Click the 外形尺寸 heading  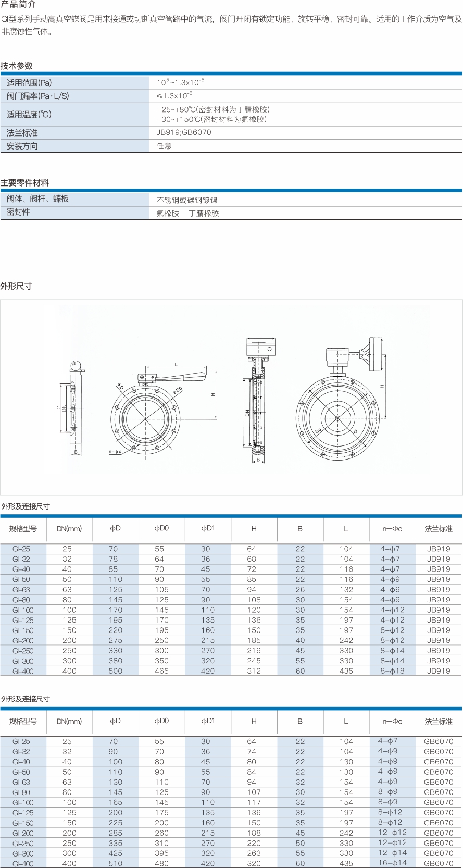pos(16,286)
